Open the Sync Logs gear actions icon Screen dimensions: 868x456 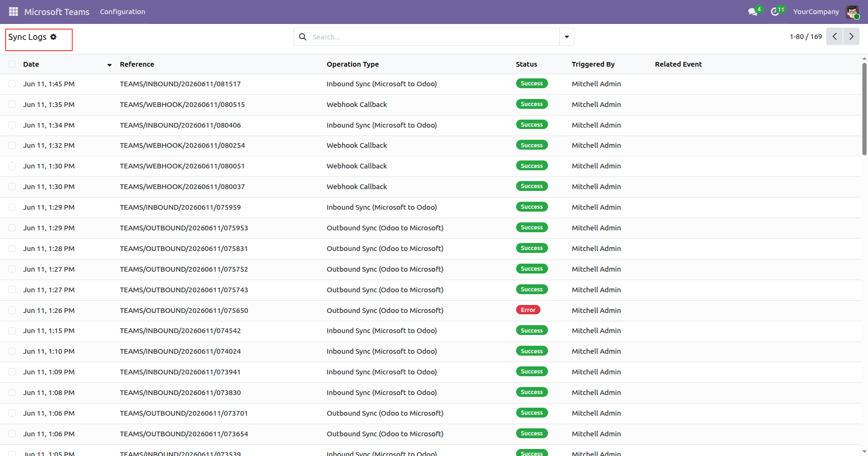(x=53, y=37)
